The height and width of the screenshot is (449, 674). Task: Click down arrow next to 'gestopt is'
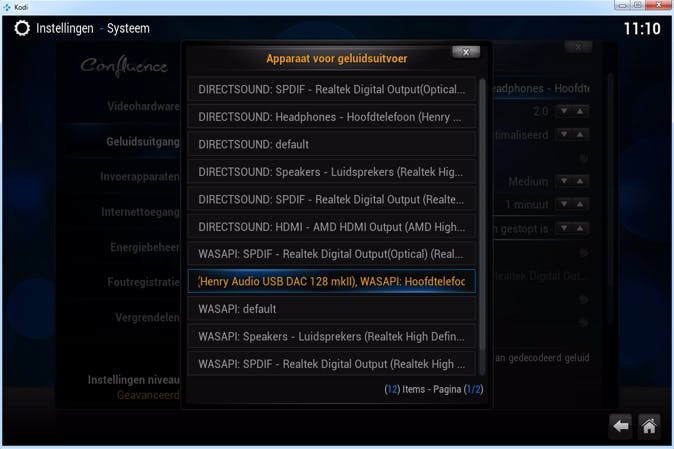pyautogui.click(x=564, y=228)
